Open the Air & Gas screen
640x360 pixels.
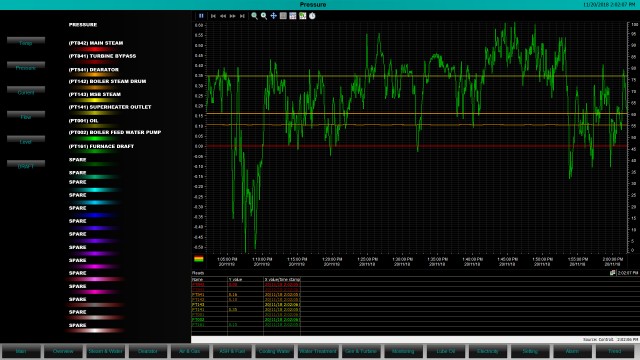click(x=190, y=351)
